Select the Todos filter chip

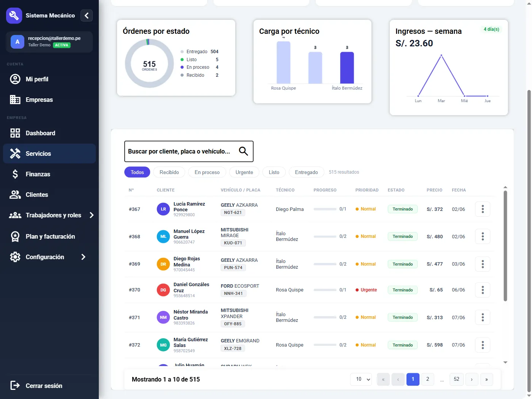pyautogui.click(x=137, y=172)
